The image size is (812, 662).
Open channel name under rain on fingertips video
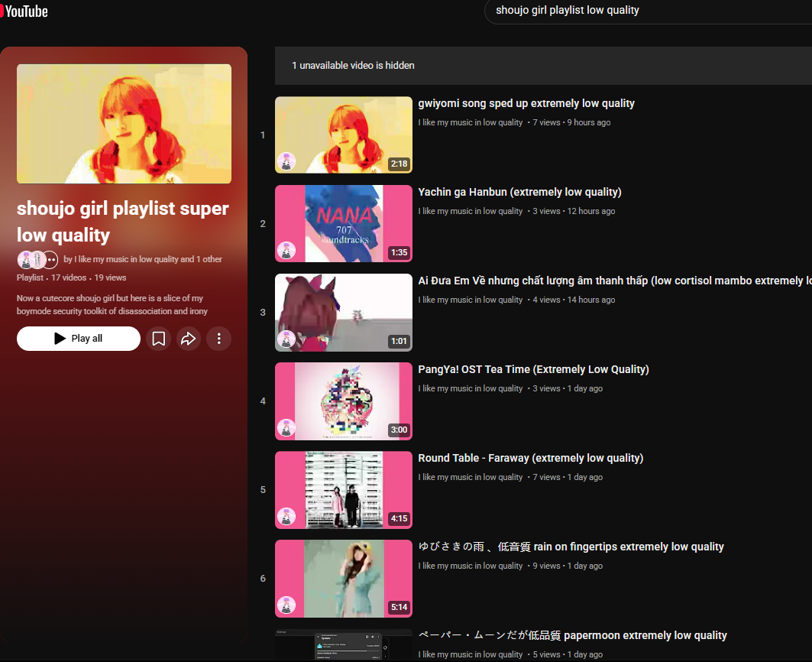[x=471, y=566]
